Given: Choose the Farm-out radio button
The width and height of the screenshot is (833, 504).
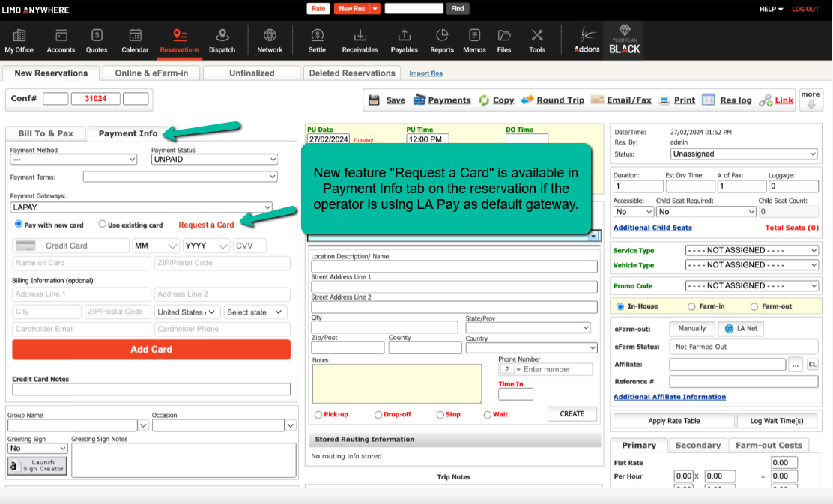Looking at the screenshot, I should click(x=754, y=306).
